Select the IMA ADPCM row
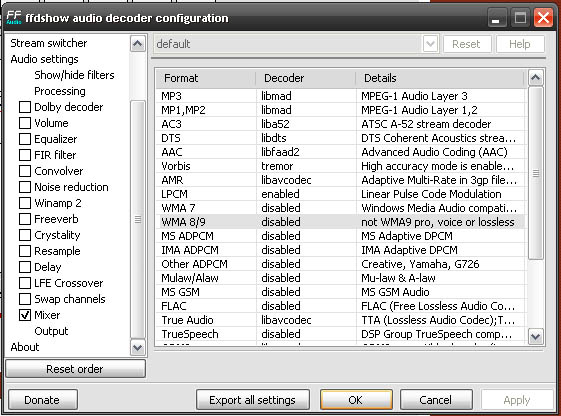The height and width of the screenshot is (416, 561). tap(341, 250)
